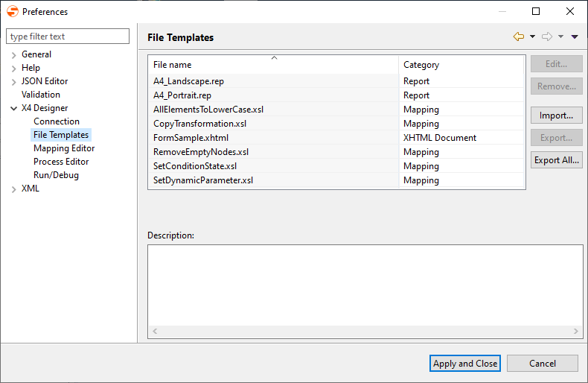588x383 pixels.
Task: Click the type filter text field
Action: [68, 37]
